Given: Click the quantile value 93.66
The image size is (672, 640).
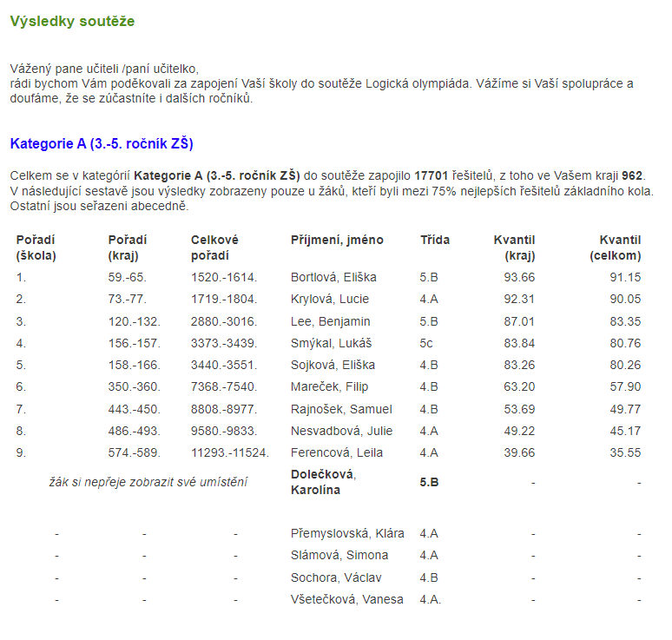Looking at the screenshot, I should (520, 277).
